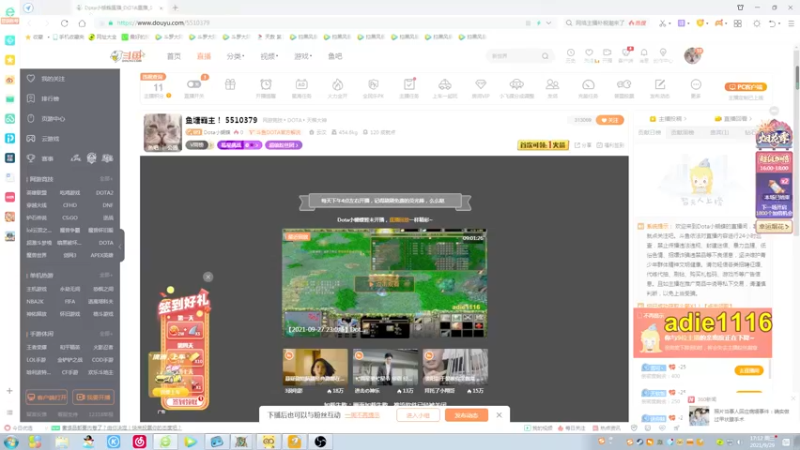Viewport: 800px width, 450px height.
Task: Click the NBA2K category link in the sidebar
Action: (35, 302)
